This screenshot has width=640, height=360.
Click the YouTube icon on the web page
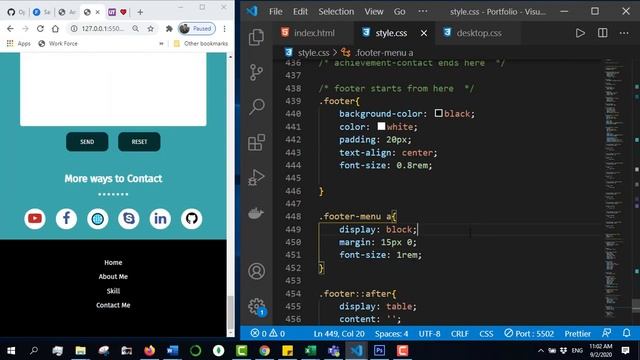35,219
